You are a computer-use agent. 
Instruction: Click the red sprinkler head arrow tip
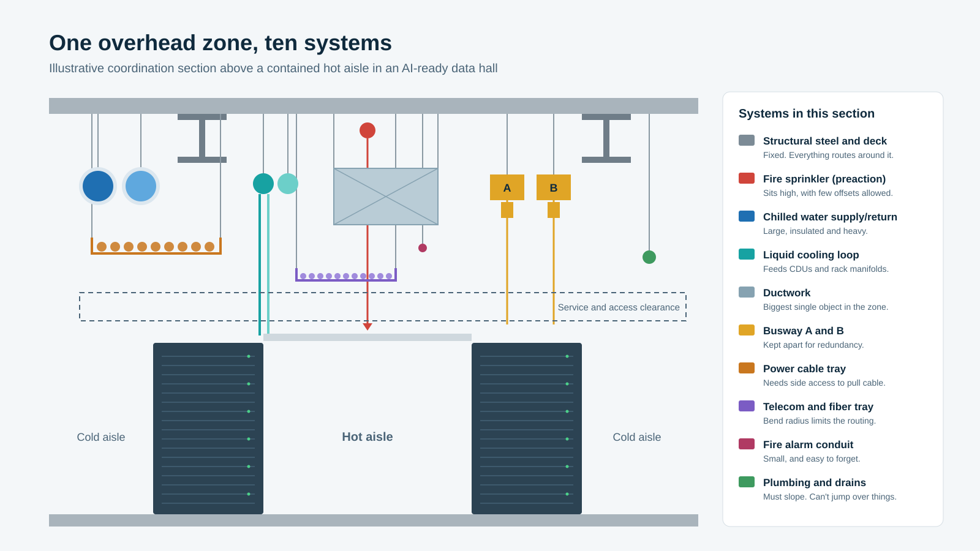point(367,327)
